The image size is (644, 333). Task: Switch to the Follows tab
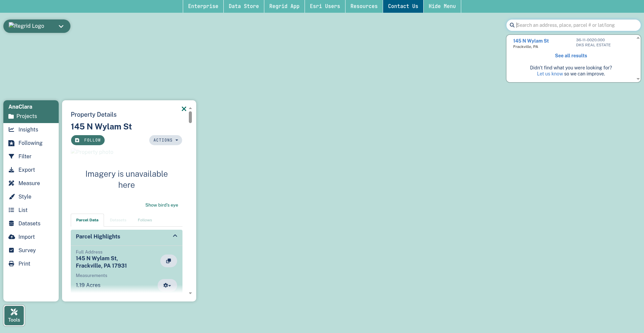click(145, 220)
